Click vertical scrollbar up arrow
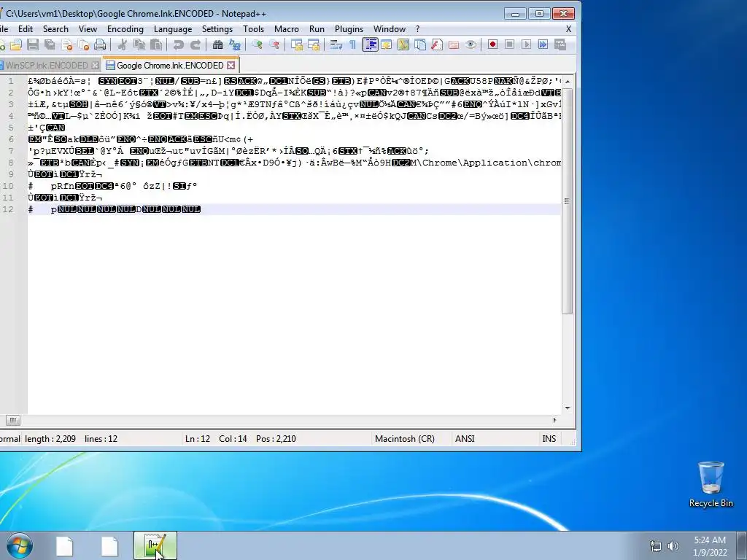747x560 pixels. 568,82
